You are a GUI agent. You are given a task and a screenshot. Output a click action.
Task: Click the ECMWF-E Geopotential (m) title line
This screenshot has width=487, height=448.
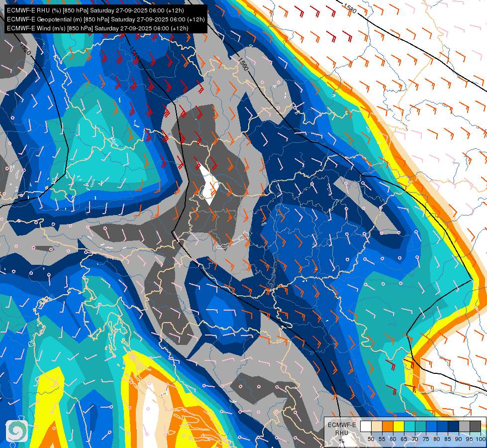tap(105, 19)
